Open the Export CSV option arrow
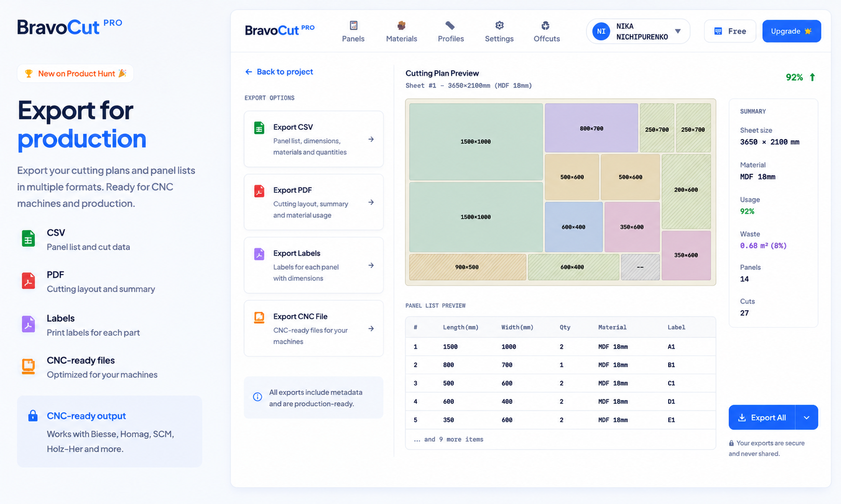The height and width of the screenshot is (504, 841). tap(371, 139)
